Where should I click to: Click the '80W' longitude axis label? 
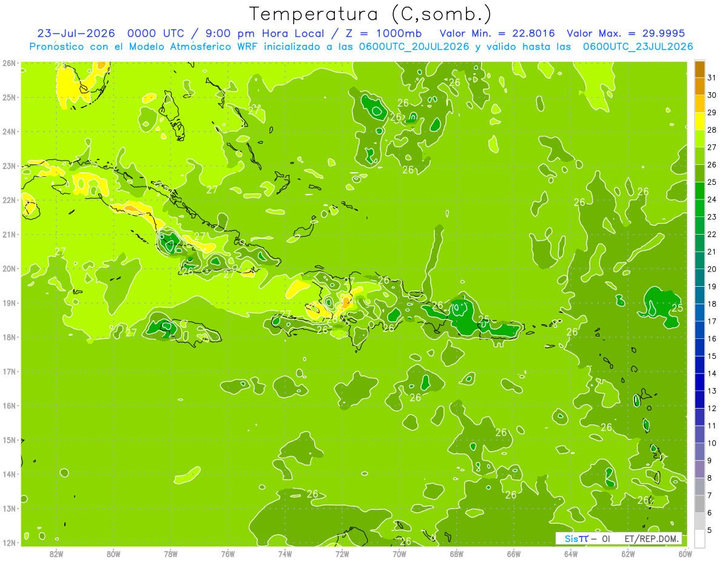click(x=113, y=554)
